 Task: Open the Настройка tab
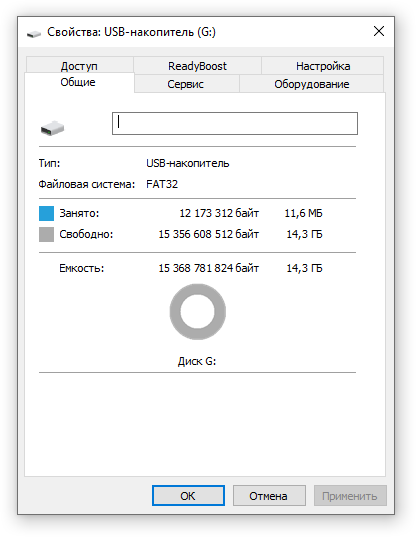point(323,66)
